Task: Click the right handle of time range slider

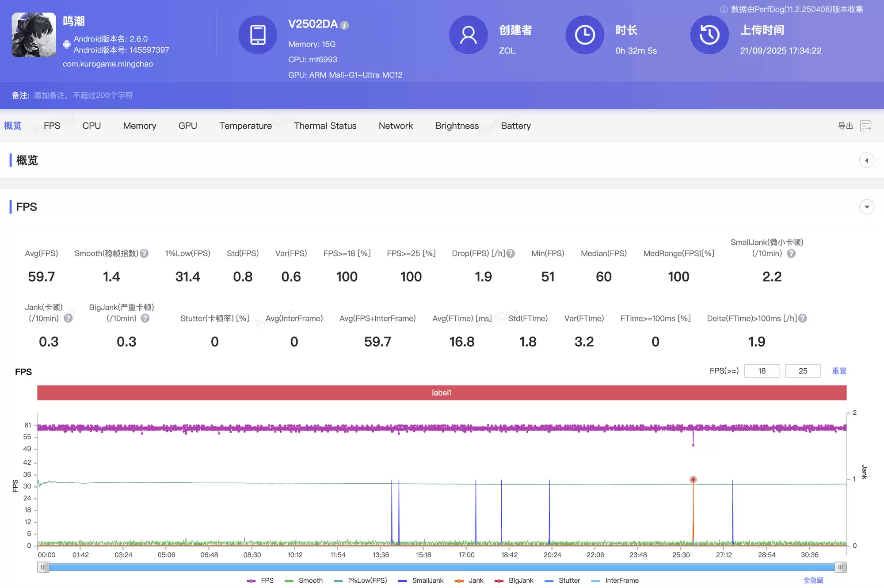Action: [840, 567]
